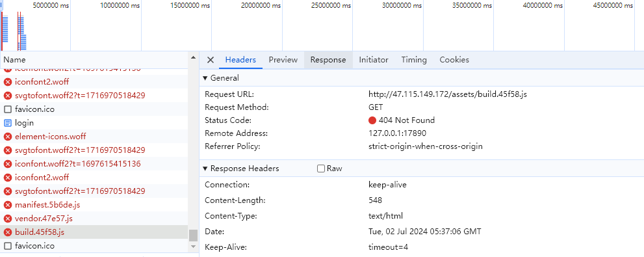
Task: Click the remote address 127.0.0.1:17890
Action: [x=398, y=133]
